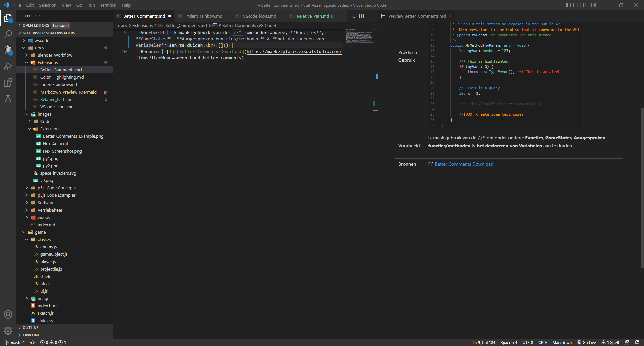Open the Extensions view
644x346 pixels.
click(8, 82)
